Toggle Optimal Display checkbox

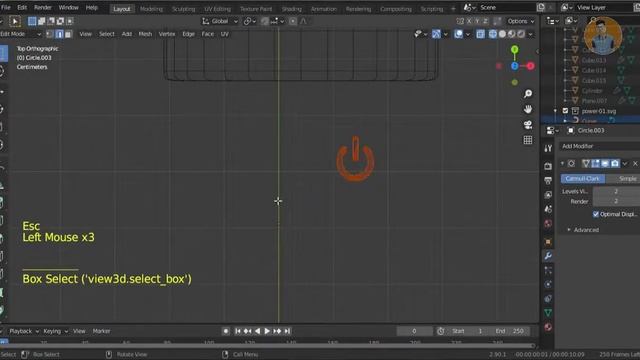pos(596,214)
